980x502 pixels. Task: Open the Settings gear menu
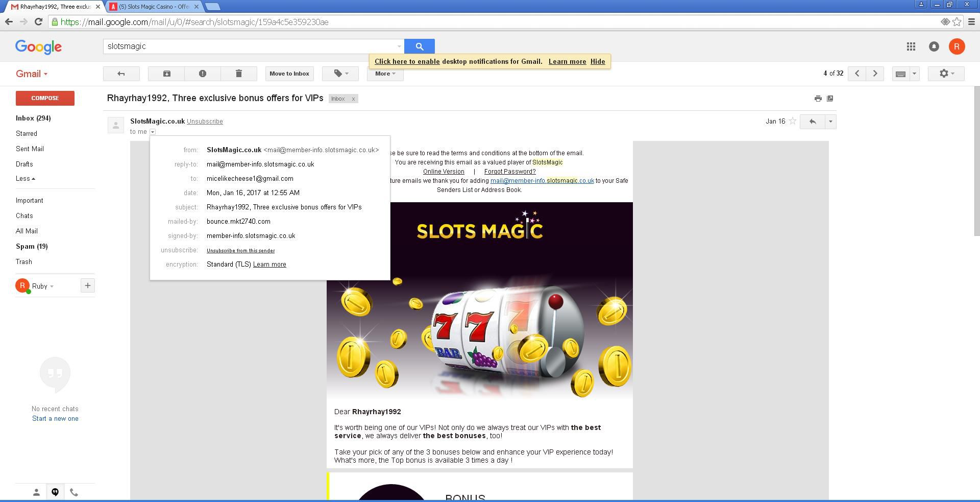coord(946,74)
